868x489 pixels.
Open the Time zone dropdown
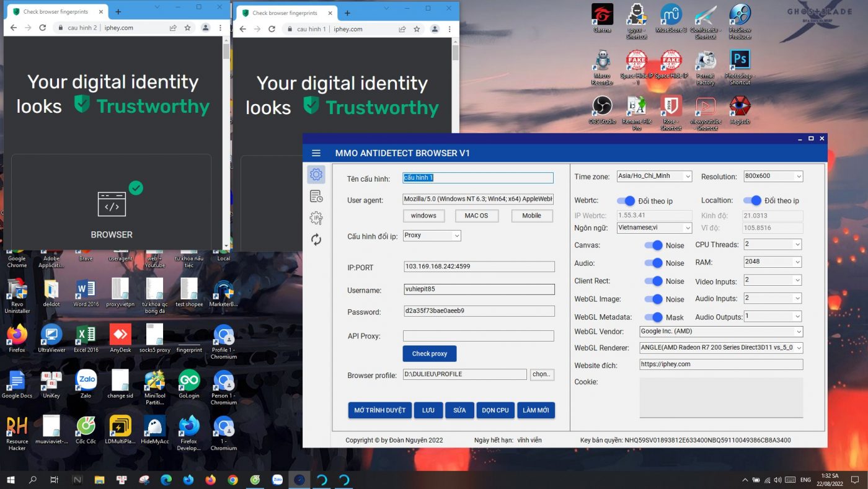[x=689, y=176]
